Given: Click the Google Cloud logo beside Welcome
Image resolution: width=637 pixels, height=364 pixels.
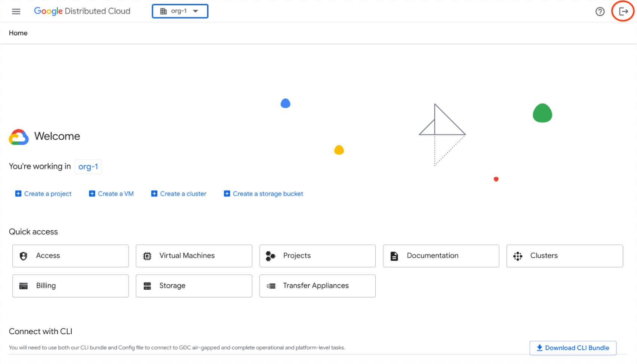Looking at the screenshot, I should pyautogui.click(x=19, y=137).
